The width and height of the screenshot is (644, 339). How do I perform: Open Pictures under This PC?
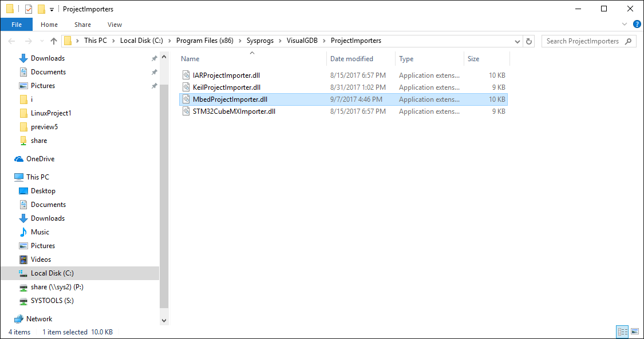[x=43, y=246]
